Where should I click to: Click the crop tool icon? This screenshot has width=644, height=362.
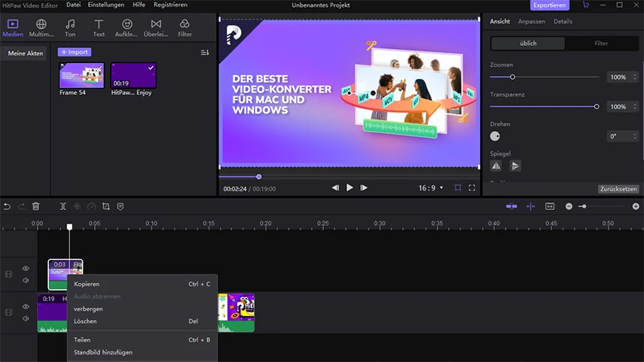[106, 206]
